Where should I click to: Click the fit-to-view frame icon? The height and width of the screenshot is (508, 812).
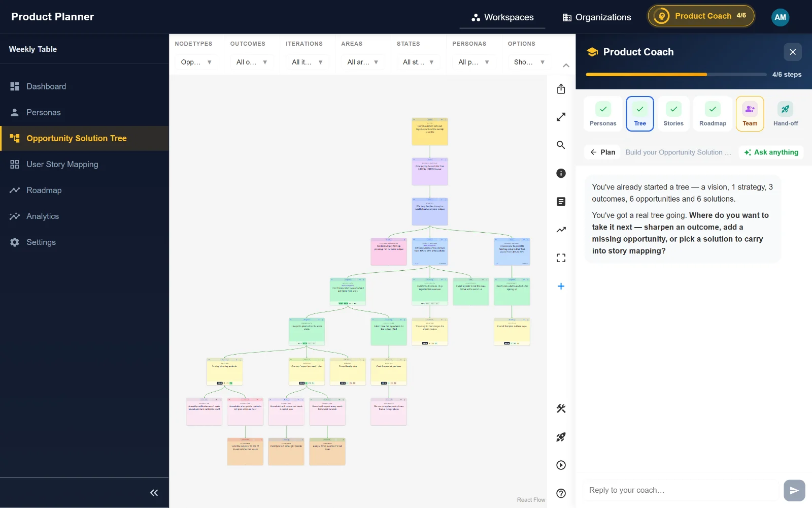(x=561, y=258)
